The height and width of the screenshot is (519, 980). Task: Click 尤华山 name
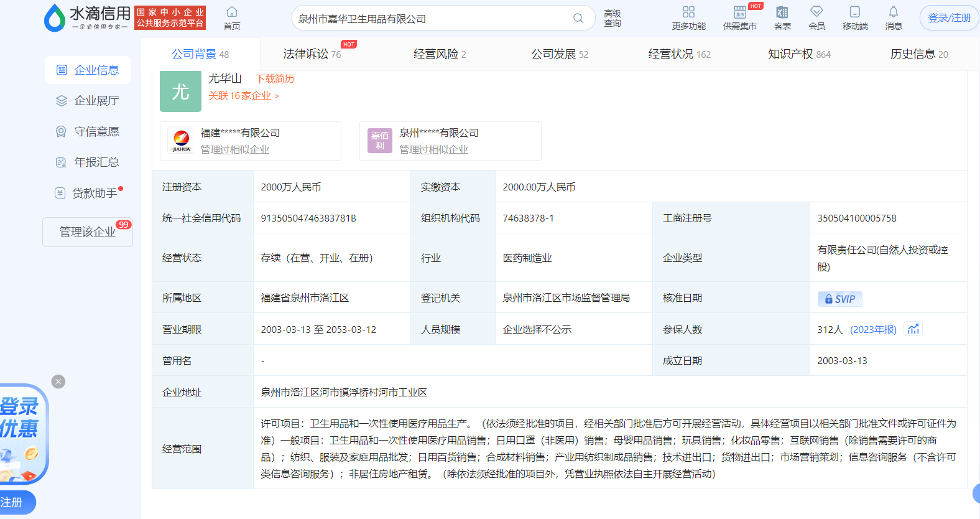[x=225, y=78]
